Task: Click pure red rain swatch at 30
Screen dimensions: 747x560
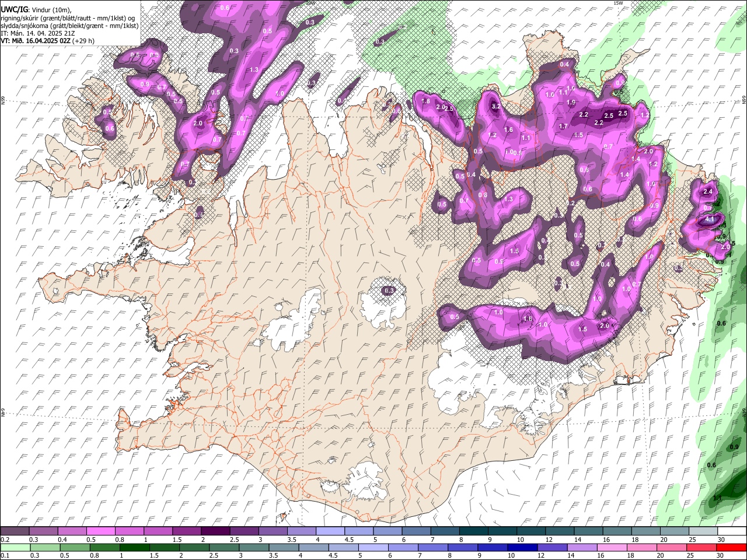Action: click(731, 547)
